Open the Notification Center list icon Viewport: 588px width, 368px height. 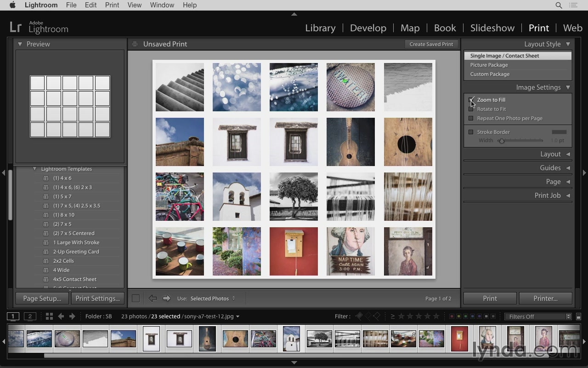click(x=574, y=5)
